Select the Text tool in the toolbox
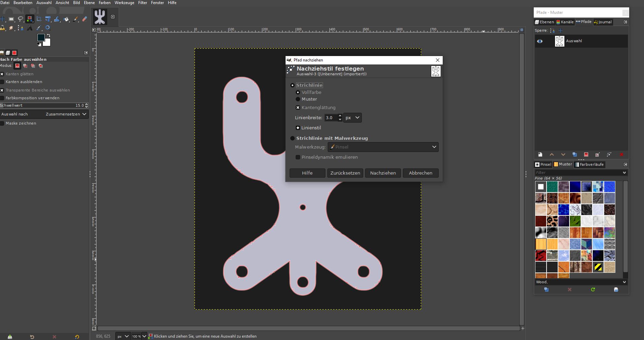This screenshot has width=644, height=340. (x=30, y=28)
